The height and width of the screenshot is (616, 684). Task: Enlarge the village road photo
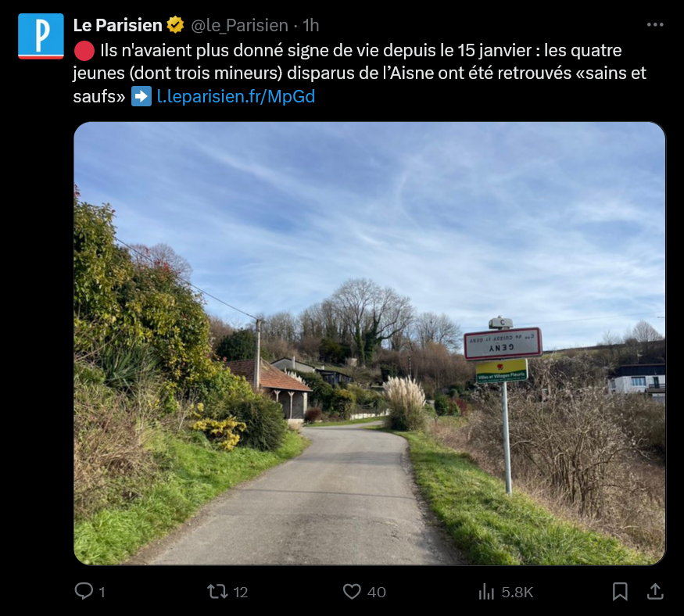tap(369, 342)
